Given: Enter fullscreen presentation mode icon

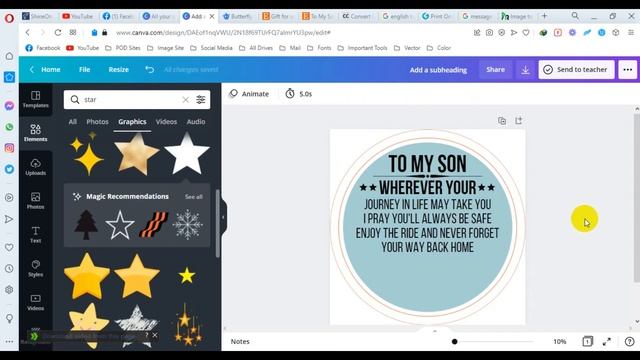Looking at the screenshot, I should pyautogui.click(x=607, y=342).
